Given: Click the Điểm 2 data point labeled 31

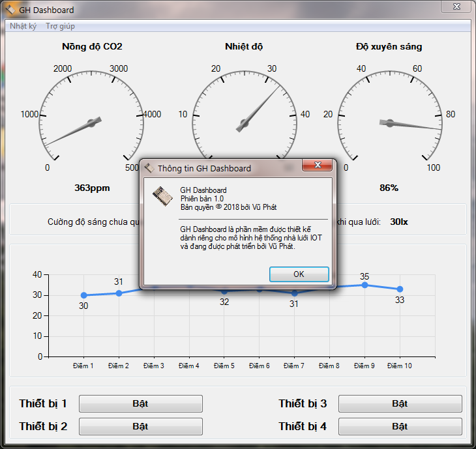Looking at the screenshot, I should [x=119, y=293].
